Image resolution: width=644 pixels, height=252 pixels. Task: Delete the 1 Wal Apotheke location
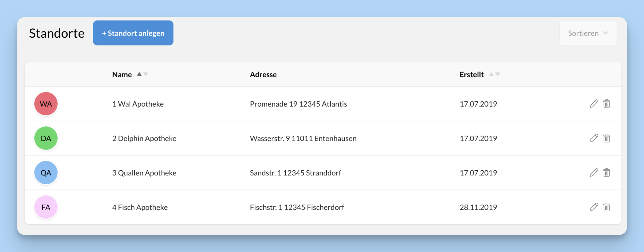coord(606,104)
